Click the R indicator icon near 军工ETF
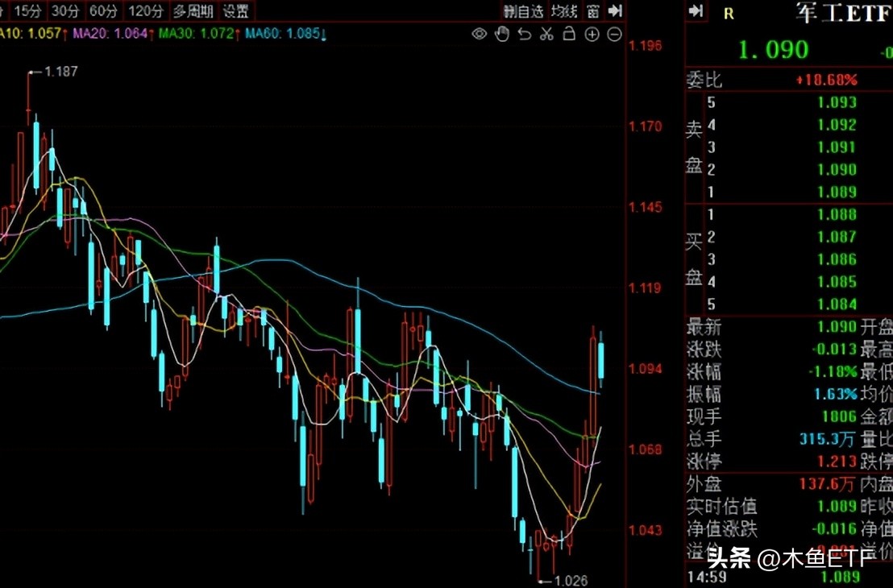Viewport: 893px width, 588px height. (x=728, y=13)
